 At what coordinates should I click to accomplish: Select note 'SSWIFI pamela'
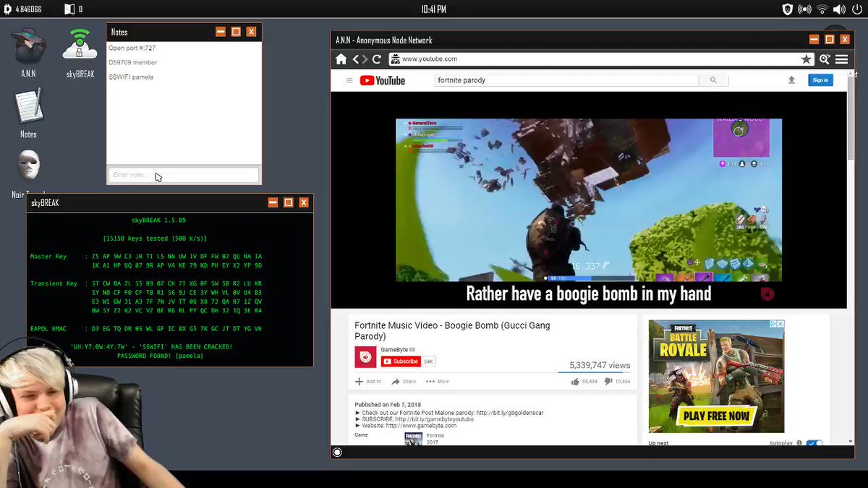coord(131,77)
